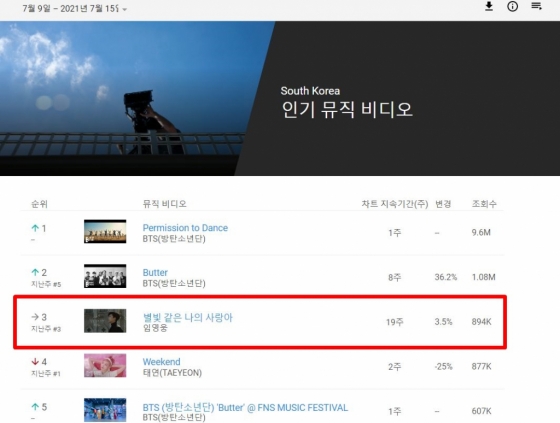Open the Weekend video link
Image resolution: width=560 pixels, height=423 pixels.
(x=161, y=362)
